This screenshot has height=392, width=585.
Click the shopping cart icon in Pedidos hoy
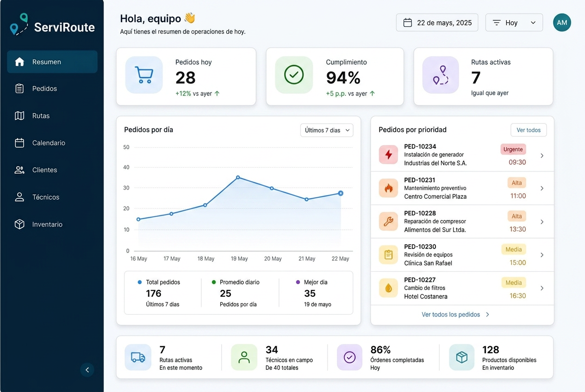tap(144, 75)
